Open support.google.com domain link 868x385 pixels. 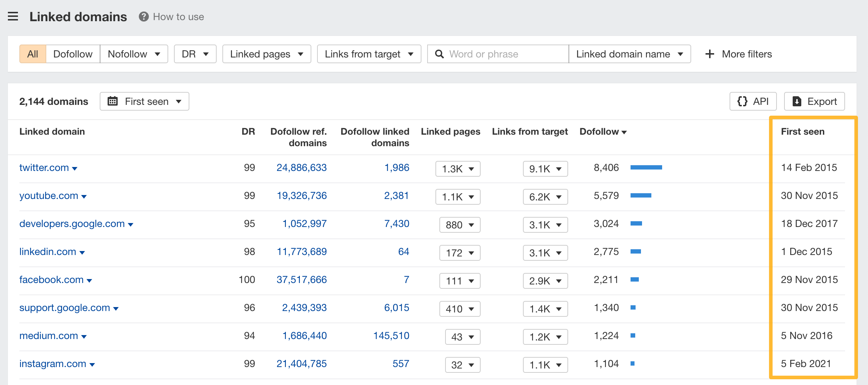(65, 307)
